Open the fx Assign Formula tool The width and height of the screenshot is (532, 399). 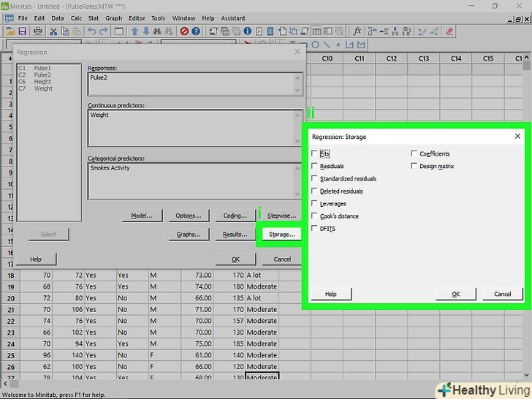pyautogui.click(x=357, y=31)
